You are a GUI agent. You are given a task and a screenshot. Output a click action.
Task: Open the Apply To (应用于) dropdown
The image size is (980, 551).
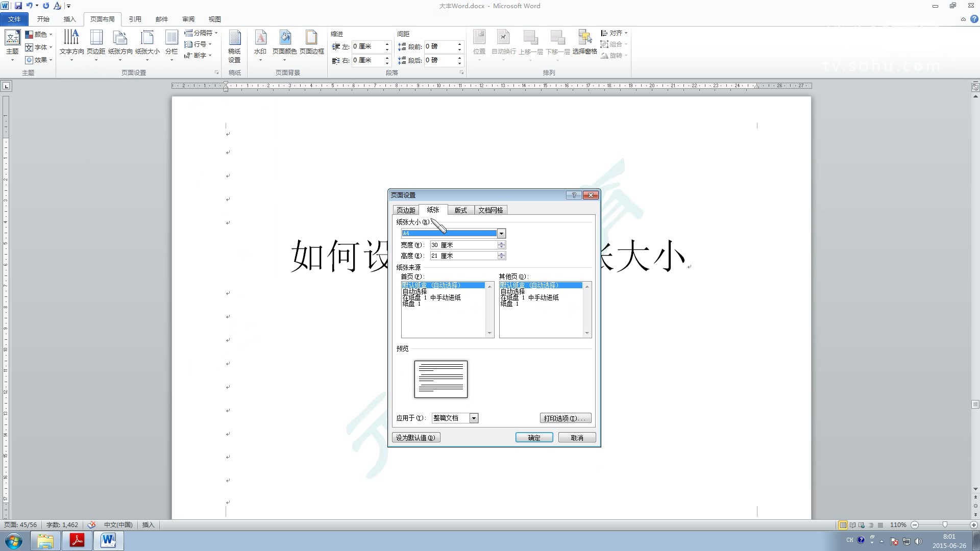(474, 418)
